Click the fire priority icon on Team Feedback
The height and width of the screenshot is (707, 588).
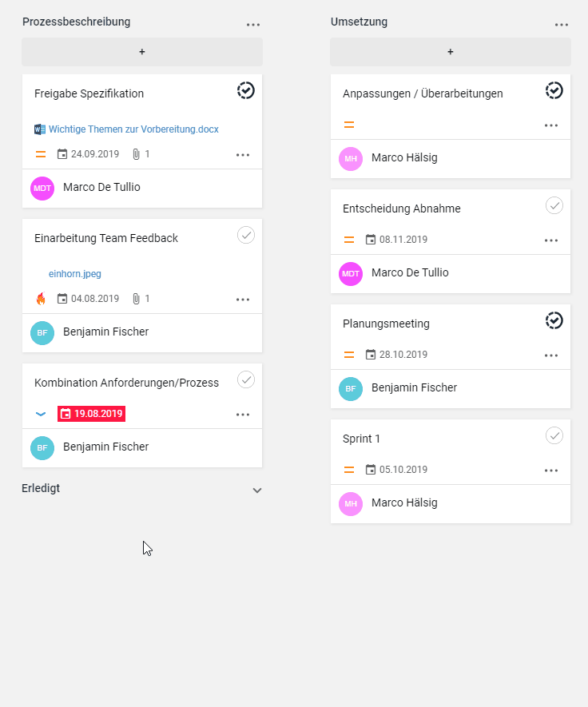(41, 299)
